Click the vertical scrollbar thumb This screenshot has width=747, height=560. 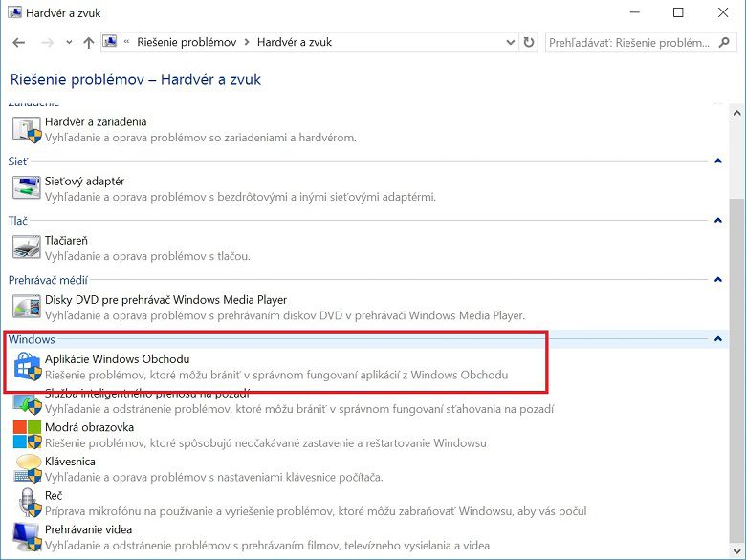click(736, 370)
